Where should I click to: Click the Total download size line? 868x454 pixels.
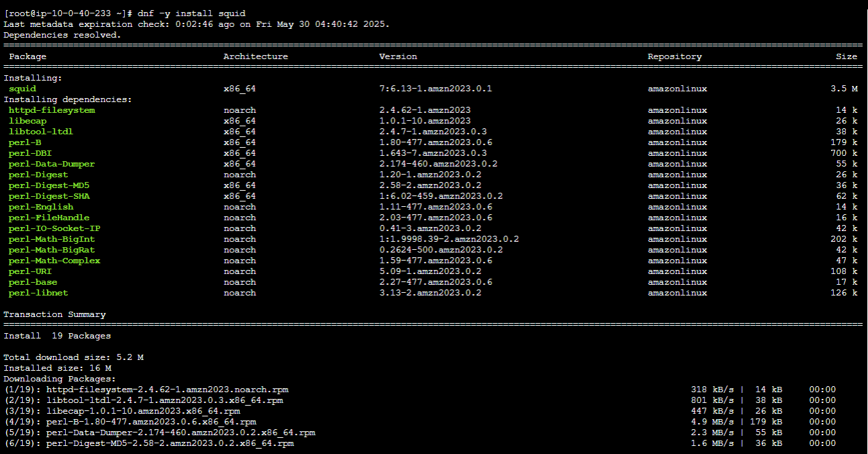tap(73, 357)
